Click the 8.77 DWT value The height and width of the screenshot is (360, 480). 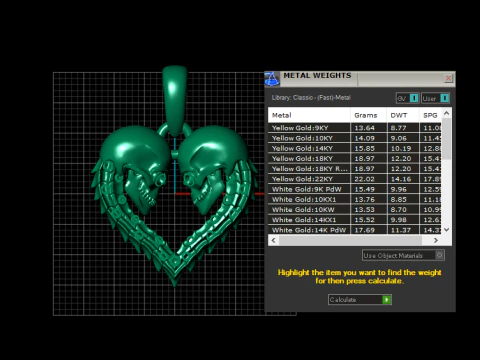point(398,128)
